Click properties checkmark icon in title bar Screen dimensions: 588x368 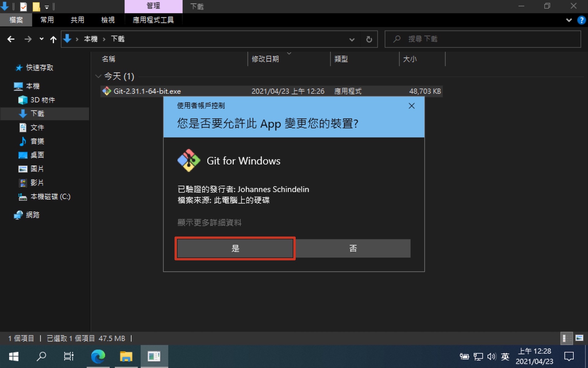point(24,6)
